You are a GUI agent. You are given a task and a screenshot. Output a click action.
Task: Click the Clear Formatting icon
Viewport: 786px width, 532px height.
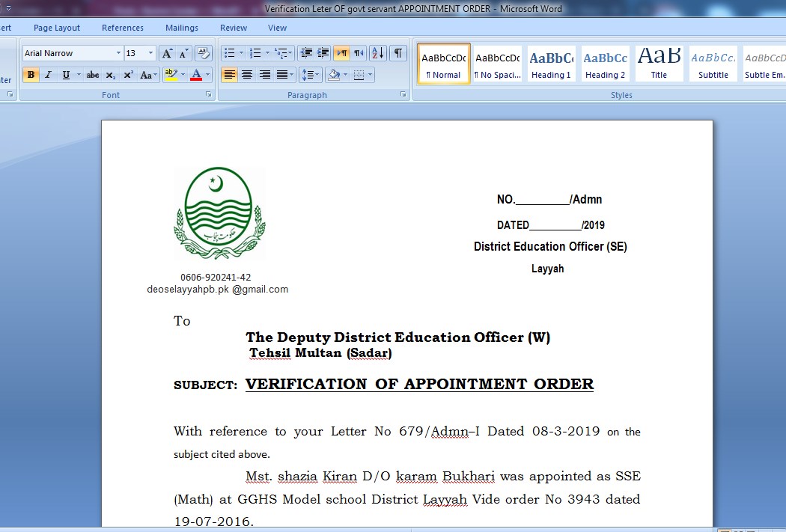(x=203, y=53)
